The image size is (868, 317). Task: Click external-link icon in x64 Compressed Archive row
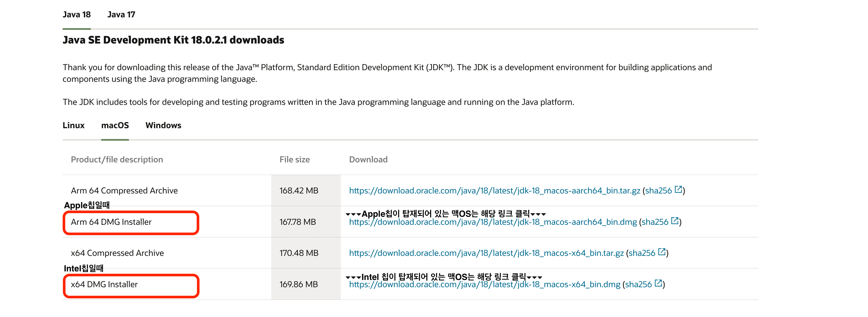662,252
